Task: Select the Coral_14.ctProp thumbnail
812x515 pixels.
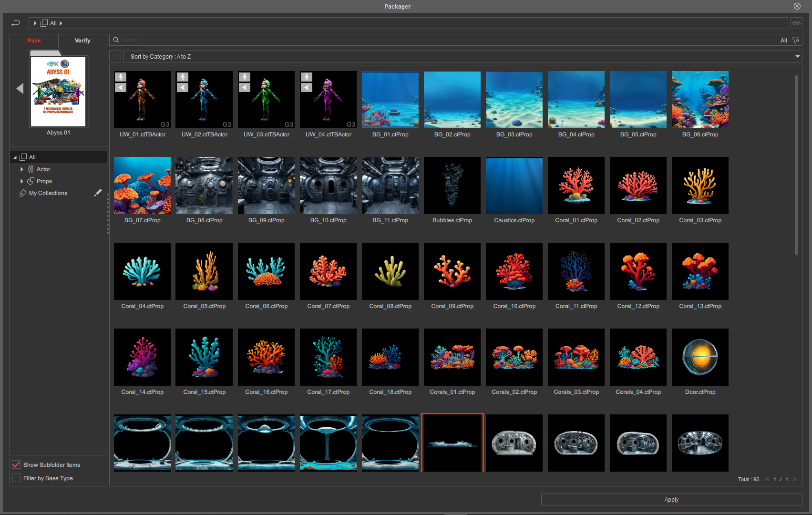Action: pyautogui.click(x=142, y=357)
